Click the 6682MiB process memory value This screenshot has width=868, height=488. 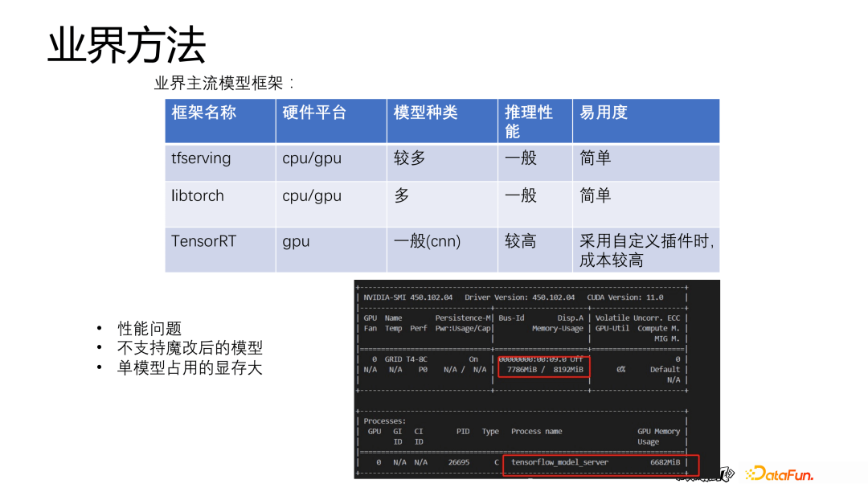[665, 462]
